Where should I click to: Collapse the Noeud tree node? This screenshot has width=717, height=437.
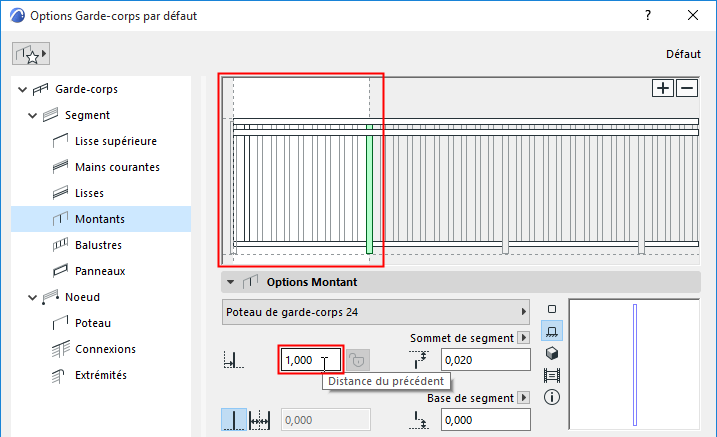point(32,297)
